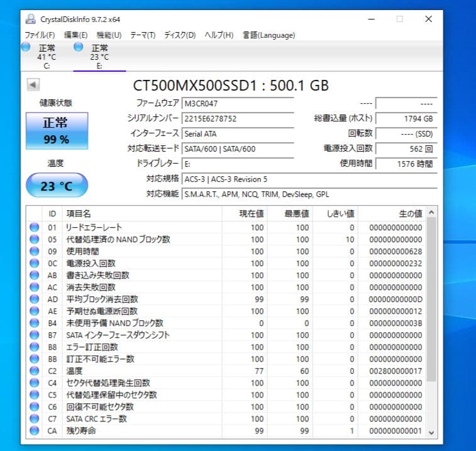The height and width of the screenshot is (451, 476).
Task: Click the 項目名 column header
Action: point(142,214)
